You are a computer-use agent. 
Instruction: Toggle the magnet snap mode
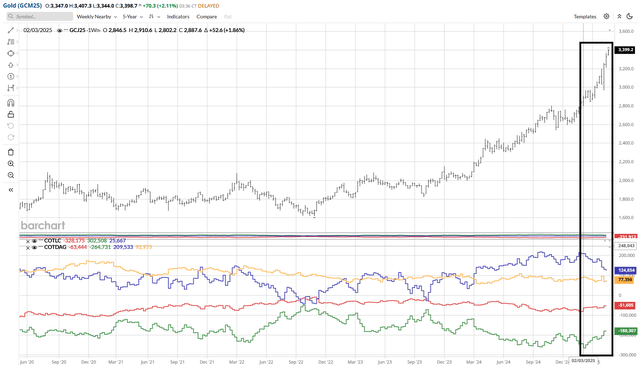(11, 103)
